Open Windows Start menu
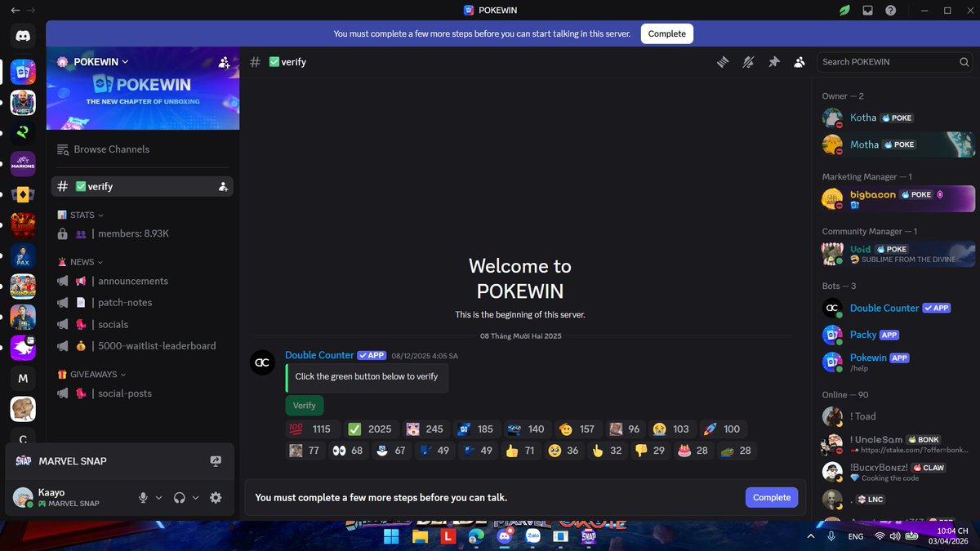This screenshot has width=980, height=551. point(391,536)
